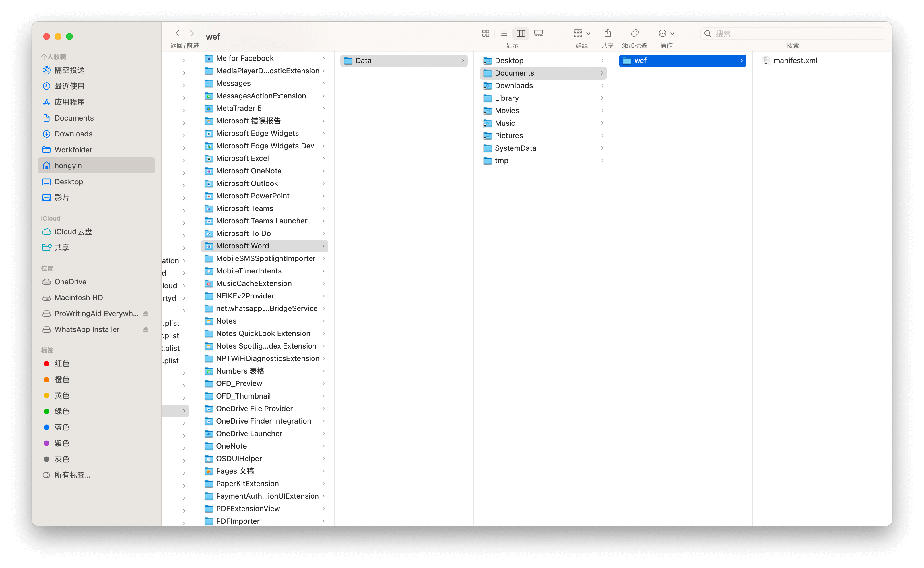This screenshot has height=568, width=924.
Task: Select Downloads in the sidebar
Action: click(96, 134)
